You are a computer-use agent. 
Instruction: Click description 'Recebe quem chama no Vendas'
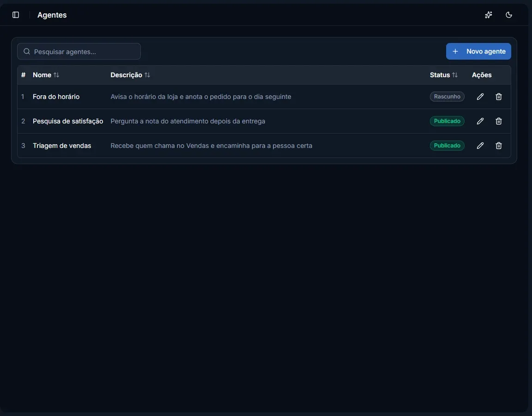212,146
